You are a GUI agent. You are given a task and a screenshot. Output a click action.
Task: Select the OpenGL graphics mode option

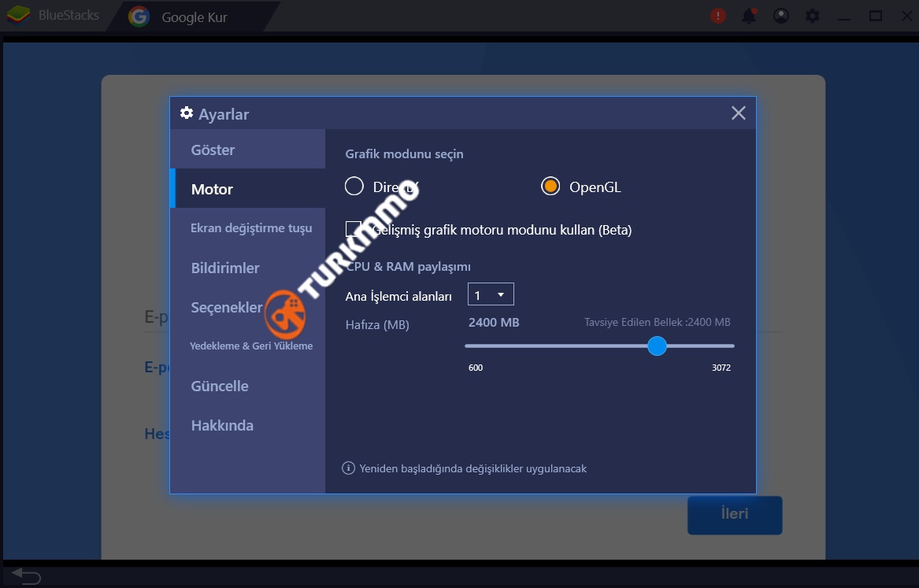(x=550, y=187)
